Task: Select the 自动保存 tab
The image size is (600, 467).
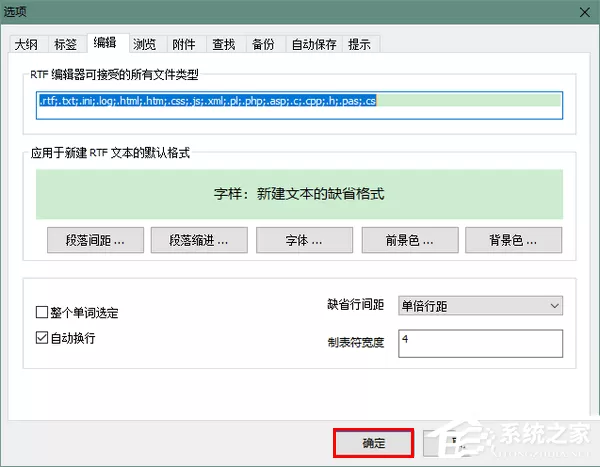Action: 314,44
